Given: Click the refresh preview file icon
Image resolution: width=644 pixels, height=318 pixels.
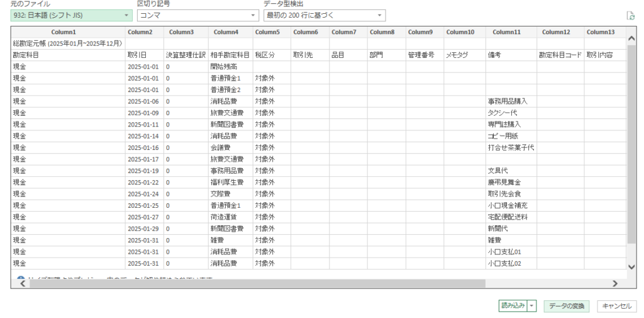Looking at the screenshot, I should tap(631, 16).
